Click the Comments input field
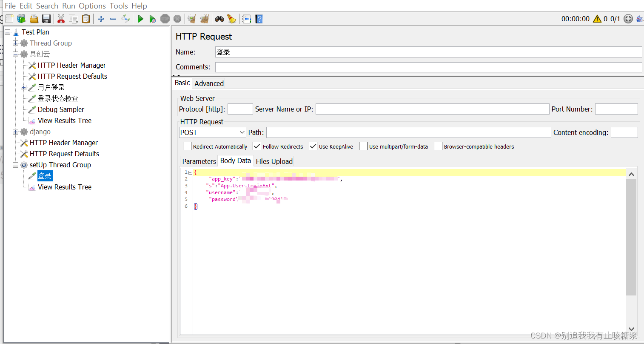644x344 pixels. 428,67
